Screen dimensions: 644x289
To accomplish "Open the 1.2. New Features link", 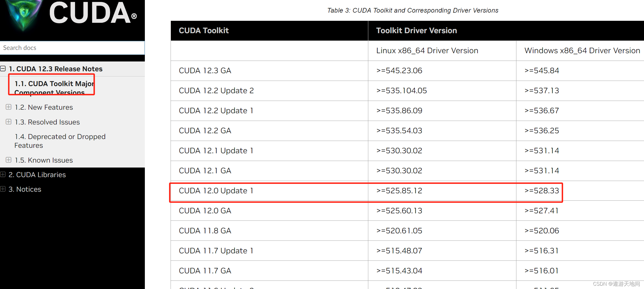I will (x=44, y=107).
